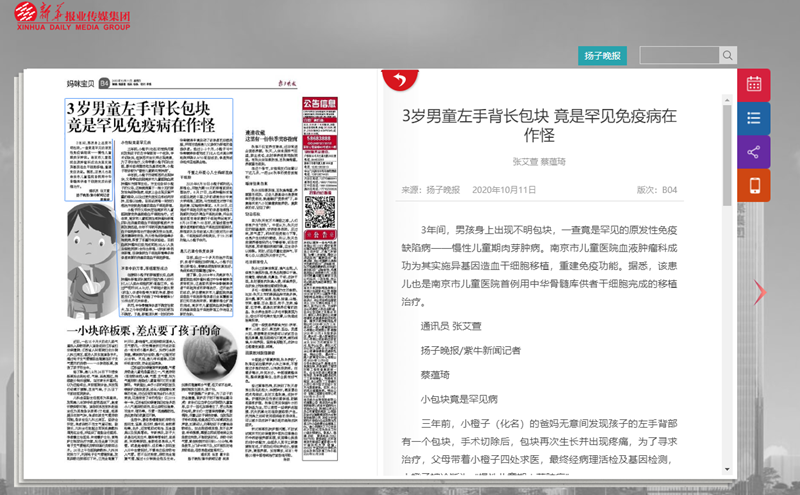Viewport: 800px width, 495px height.
Task: Open the calendar date picker icon
Action: [x=754, y=84]
